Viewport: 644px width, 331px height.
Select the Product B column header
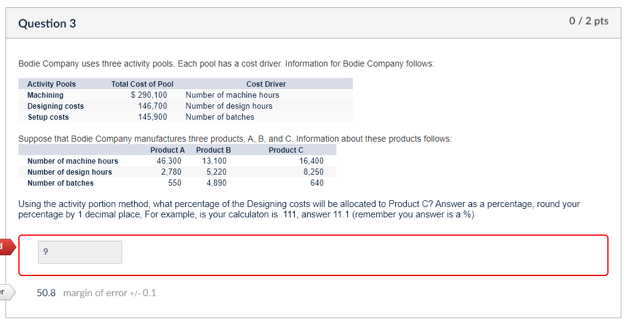click(x=213, y=150)
